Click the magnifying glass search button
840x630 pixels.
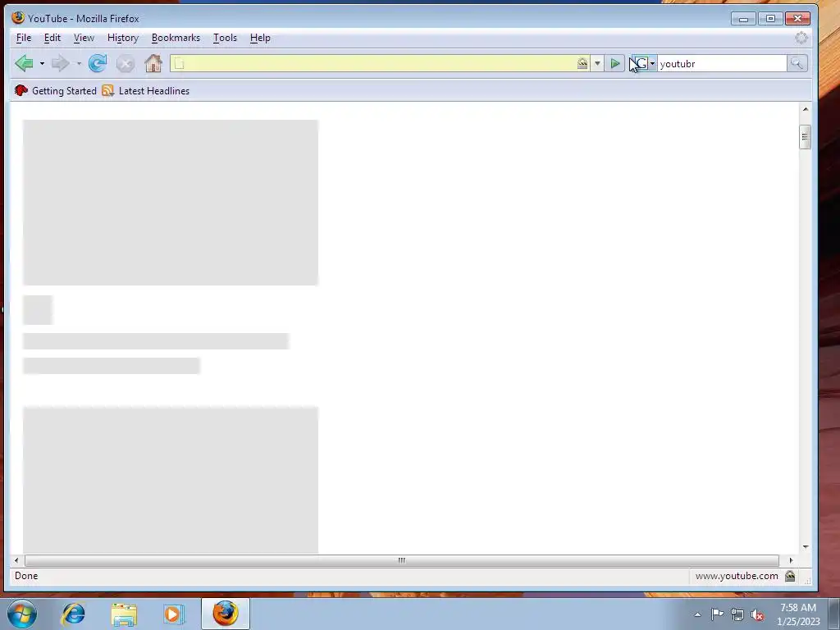pos(797,64)
